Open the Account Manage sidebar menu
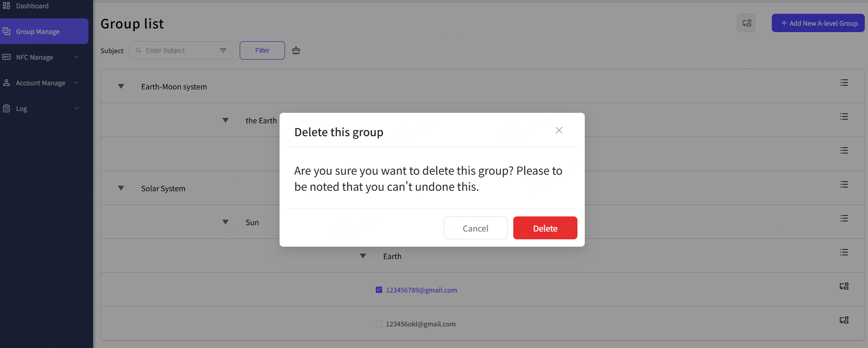 point(41,83)
